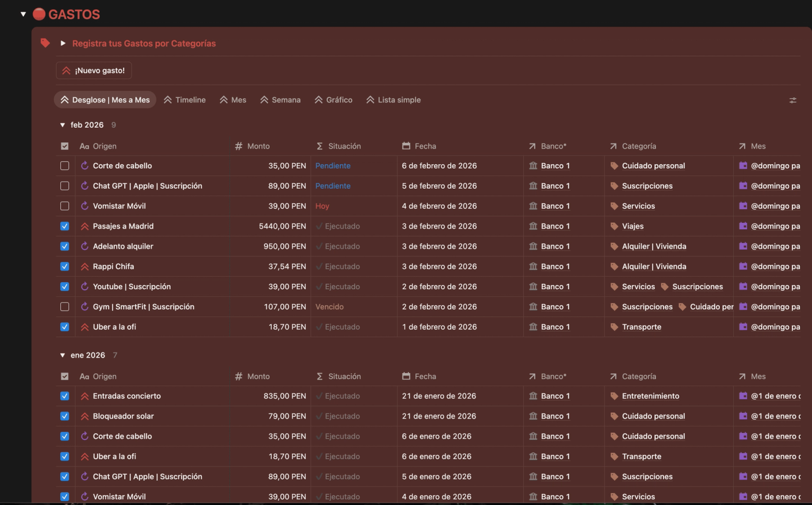This screenshot has width=812, height=505.
Task: Click the Origen column header in feb 2026
Action: coord(104,146)
